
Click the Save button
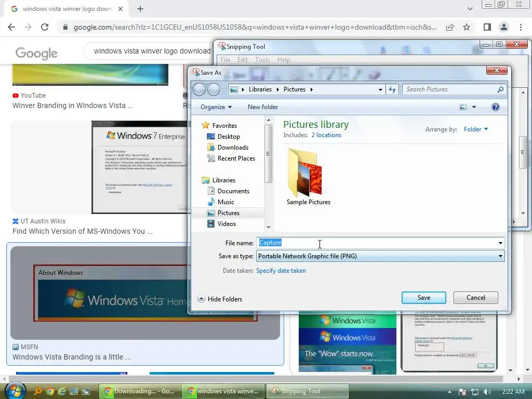[x=424, y=298]
